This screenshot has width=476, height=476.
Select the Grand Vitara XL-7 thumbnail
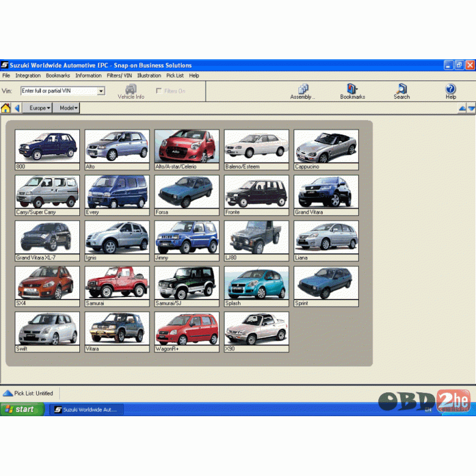[x=48, y=240]
